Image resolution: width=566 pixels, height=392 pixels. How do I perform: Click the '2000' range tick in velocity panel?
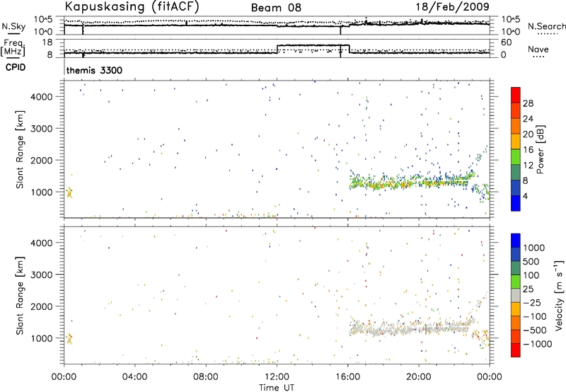pyautogui.click(x=42, y=306)
